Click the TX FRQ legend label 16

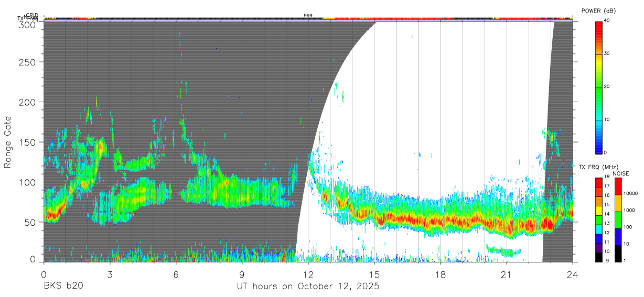tap(607, 195)
